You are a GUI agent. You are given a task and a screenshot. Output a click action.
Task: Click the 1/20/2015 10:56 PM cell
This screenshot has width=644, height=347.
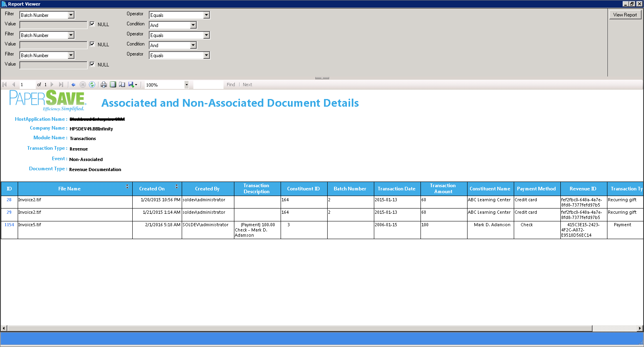pos(157,202)
